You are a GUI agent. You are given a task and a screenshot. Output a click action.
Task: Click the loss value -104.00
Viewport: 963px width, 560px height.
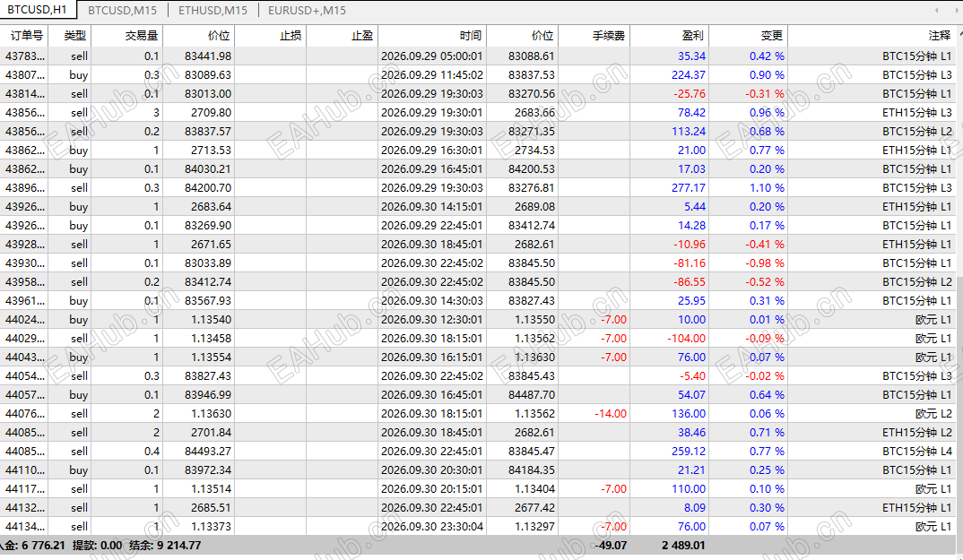(x=687, y=339)
